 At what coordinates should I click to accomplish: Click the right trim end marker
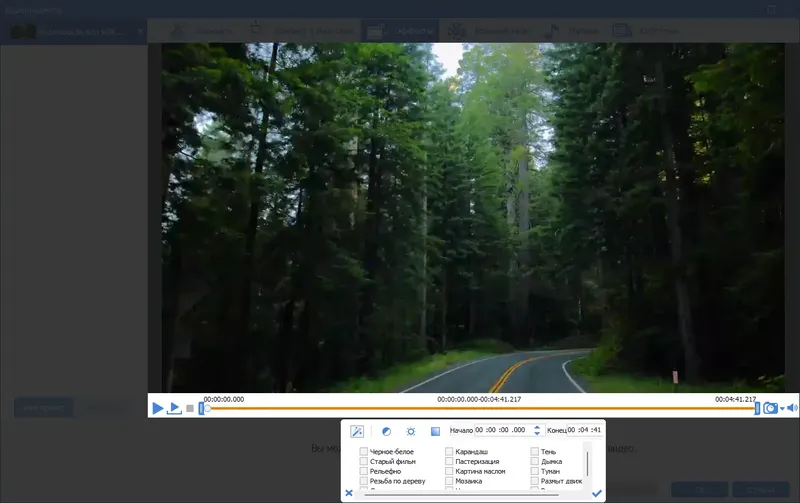(757, 408)
